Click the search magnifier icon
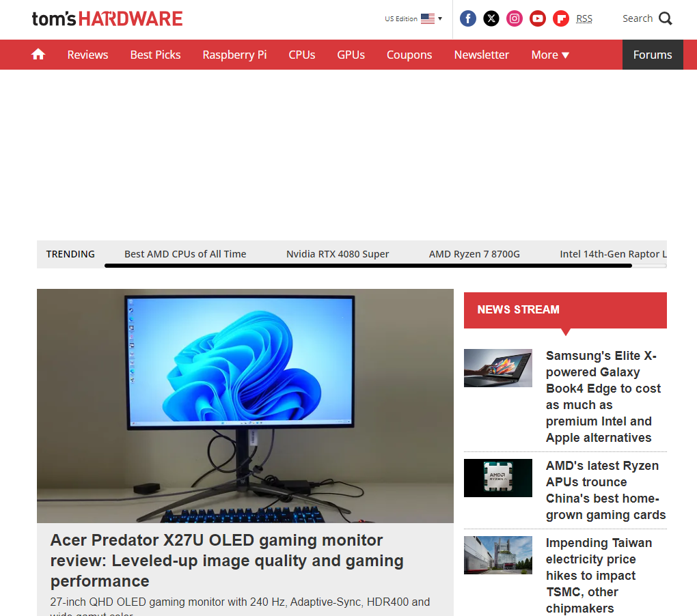697x616 pixels. tap(666, 18)
